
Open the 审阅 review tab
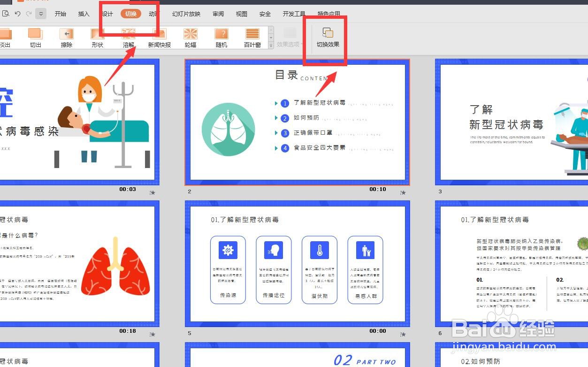218,14
